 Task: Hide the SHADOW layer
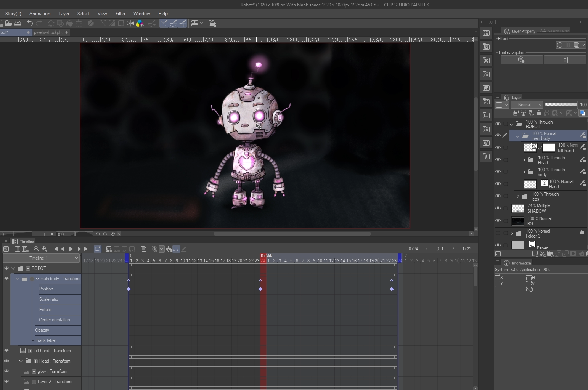coord(498,208)
